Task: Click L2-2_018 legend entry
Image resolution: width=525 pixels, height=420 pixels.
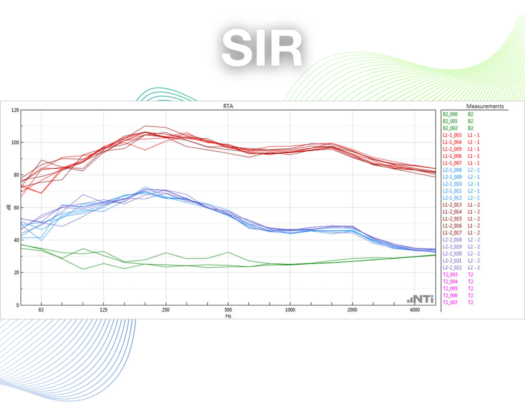Action: pyautogui.click(x=452, y=240)
